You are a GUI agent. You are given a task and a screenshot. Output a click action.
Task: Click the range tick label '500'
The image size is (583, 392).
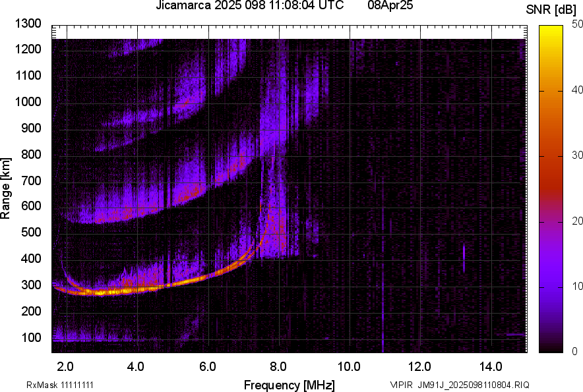[31, 232]
